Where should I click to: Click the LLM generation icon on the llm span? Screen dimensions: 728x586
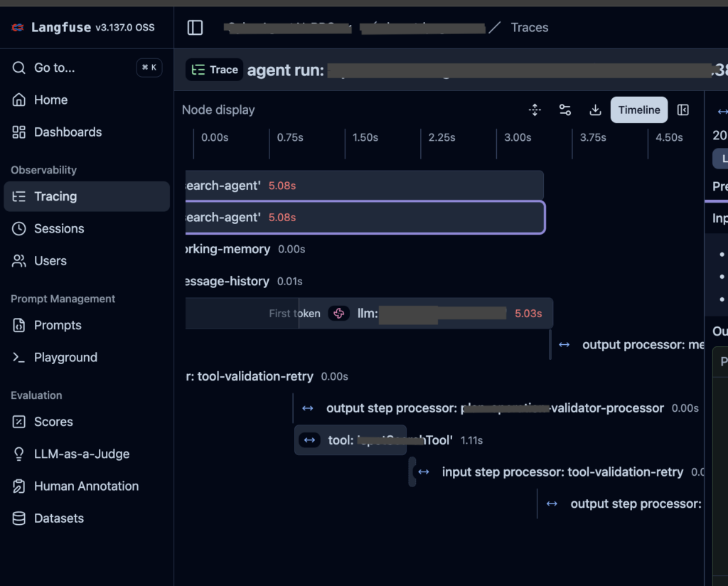coord(338,314)
